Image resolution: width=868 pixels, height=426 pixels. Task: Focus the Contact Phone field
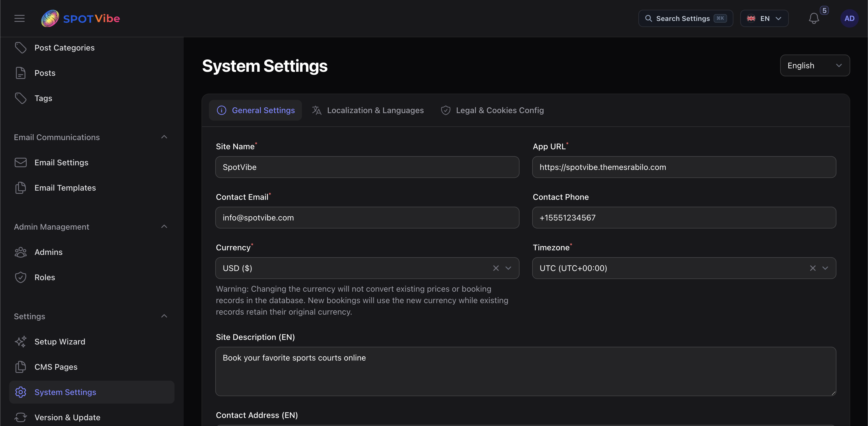click(684, 218)
